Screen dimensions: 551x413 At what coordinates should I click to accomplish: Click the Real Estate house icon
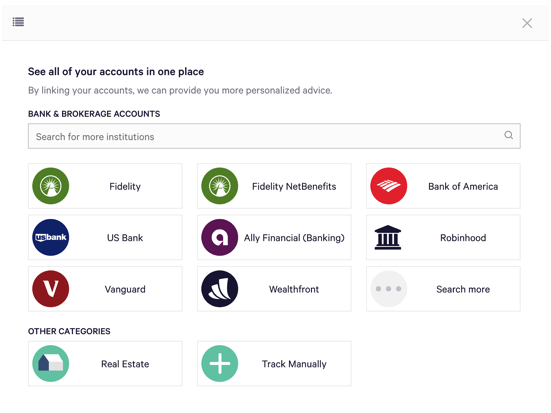coord(51,363)
